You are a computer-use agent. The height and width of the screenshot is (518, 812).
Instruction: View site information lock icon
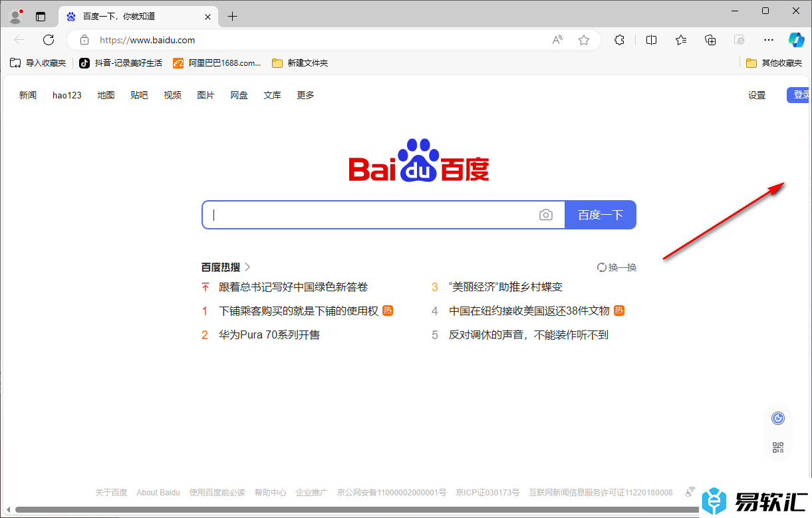click(84, 40)
